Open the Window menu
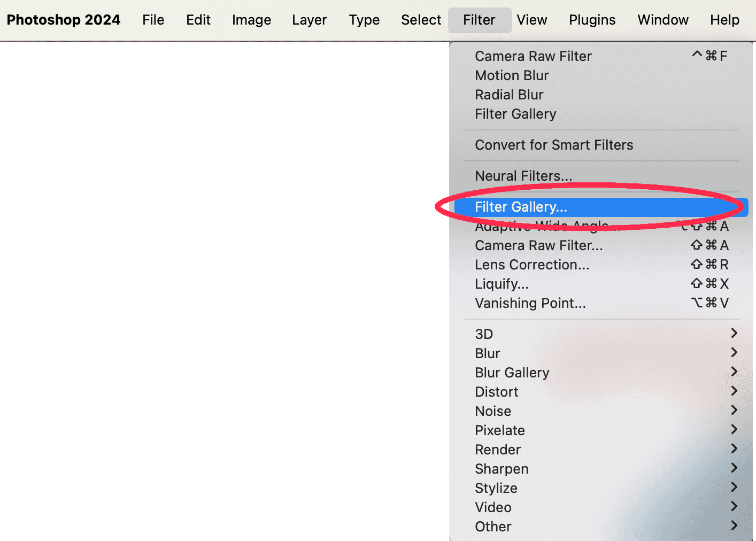 662,20
